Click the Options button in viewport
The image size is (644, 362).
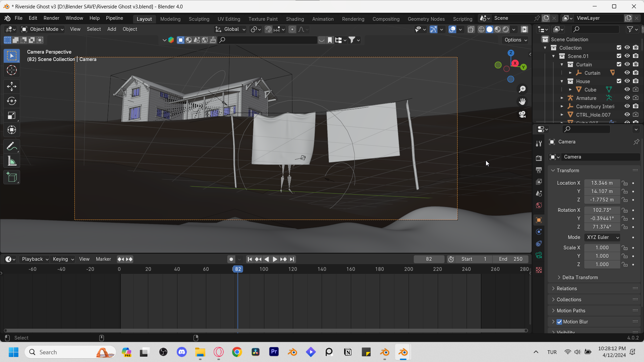[516, 40]
